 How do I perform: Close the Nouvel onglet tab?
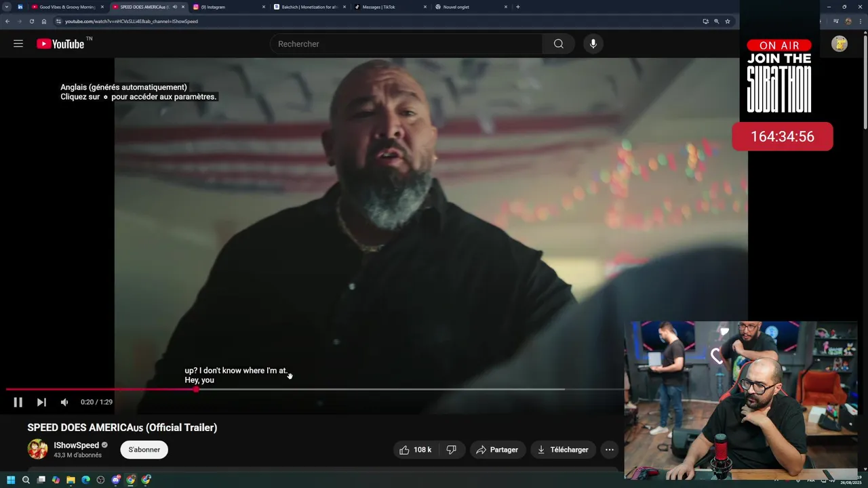506,7
